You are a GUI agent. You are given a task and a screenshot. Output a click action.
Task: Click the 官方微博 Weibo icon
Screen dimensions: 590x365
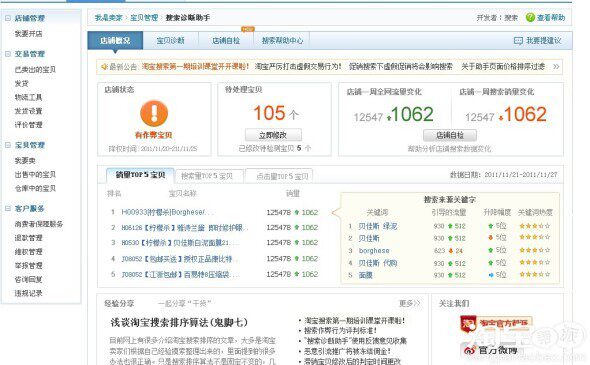pos(470,350)
